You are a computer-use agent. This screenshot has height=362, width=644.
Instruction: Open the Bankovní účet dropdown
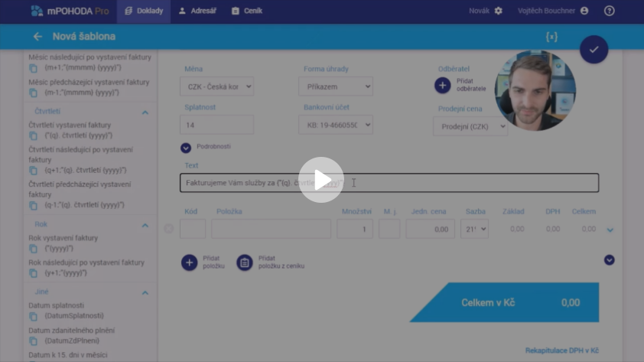(335, 125)
